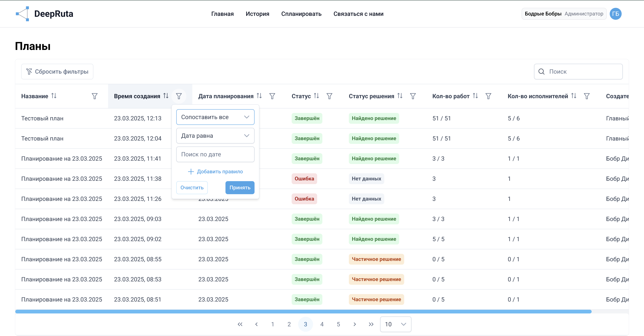Screen dimensions: 644x336
Task: Open the Главная menu item
Action: [x=222, y=14]
